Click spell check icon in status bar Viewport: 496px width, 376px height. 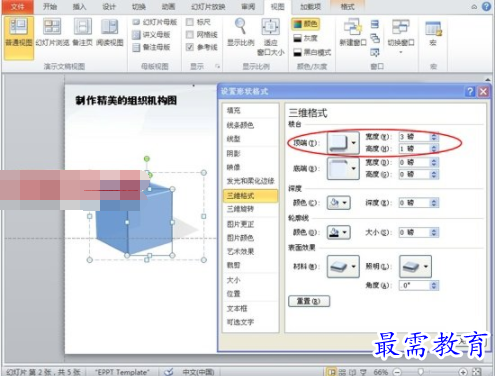coord(169,371)
